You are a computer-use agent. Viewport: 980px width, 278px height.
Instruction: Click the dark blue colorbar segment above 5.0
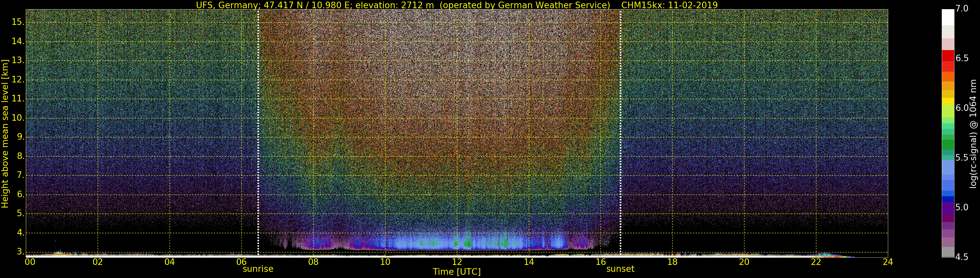click(948, 199)
